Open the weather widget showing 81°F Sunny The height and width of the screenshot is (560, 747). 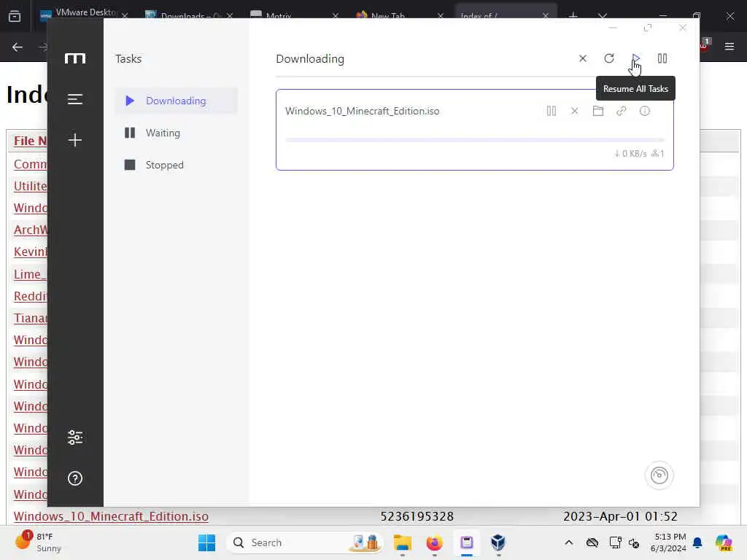click(x=38, y=542)
